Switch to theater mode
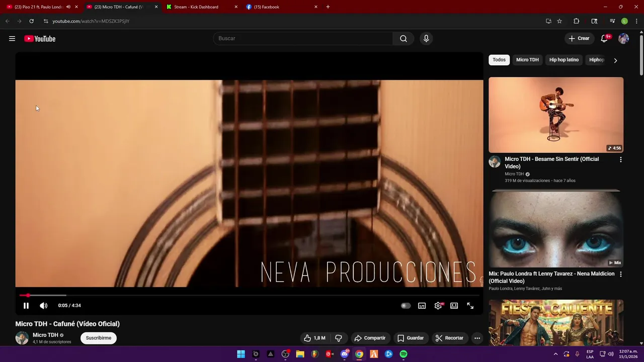This screenshot has height=362, width=644. (x=454, y=306)
